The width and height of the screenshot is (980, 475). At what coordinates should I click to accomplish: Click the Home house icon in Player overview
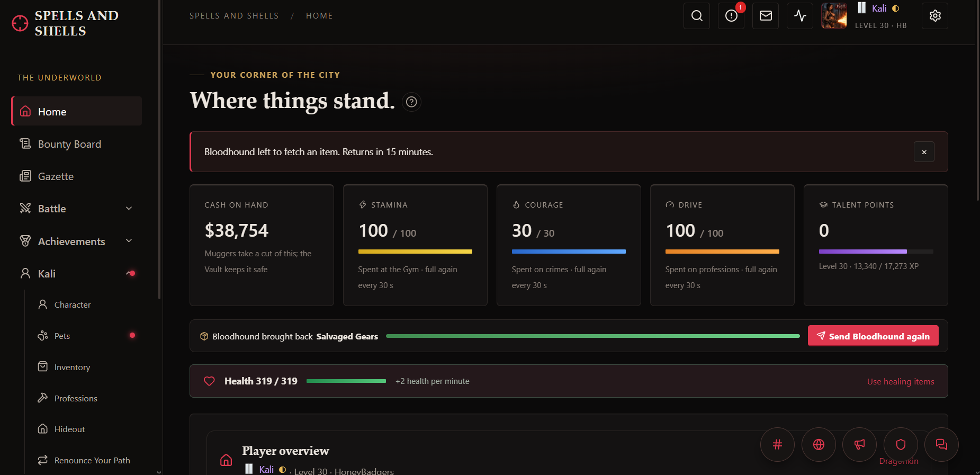(x=226, y=460)
